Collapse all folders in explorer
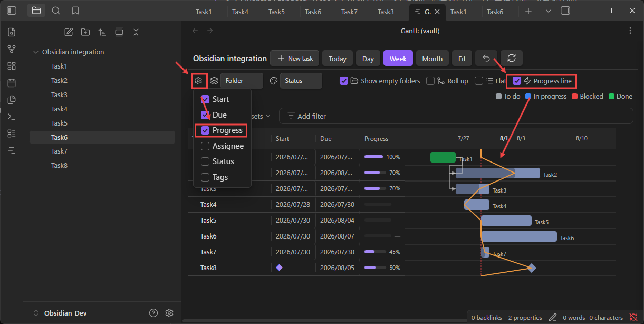Screen dimensions: 644x324 pos(136,32)
